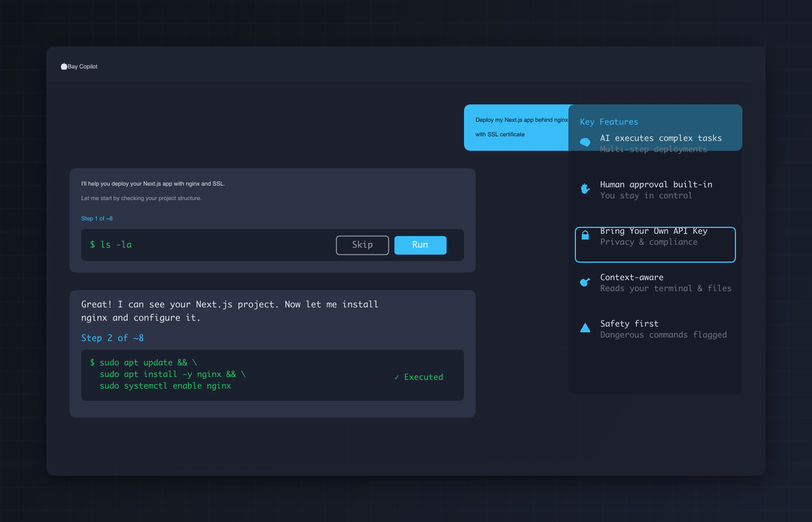This screenshot has width=812, height=522.
Task: Skip the ls -la step
Action: click(362, 245)
